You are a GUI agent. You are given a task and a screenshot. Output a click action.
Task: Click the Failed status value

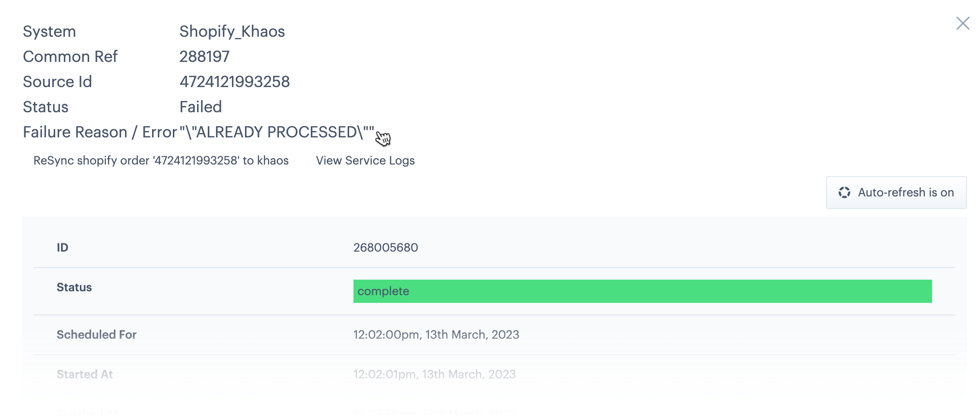(200, 107)
